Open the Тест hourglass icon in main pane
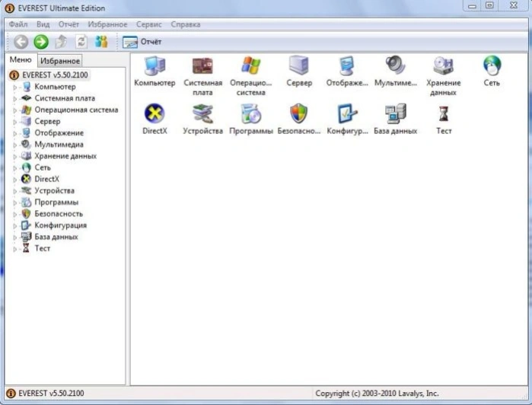The image size is (532, 405). [x=444, y=113]
